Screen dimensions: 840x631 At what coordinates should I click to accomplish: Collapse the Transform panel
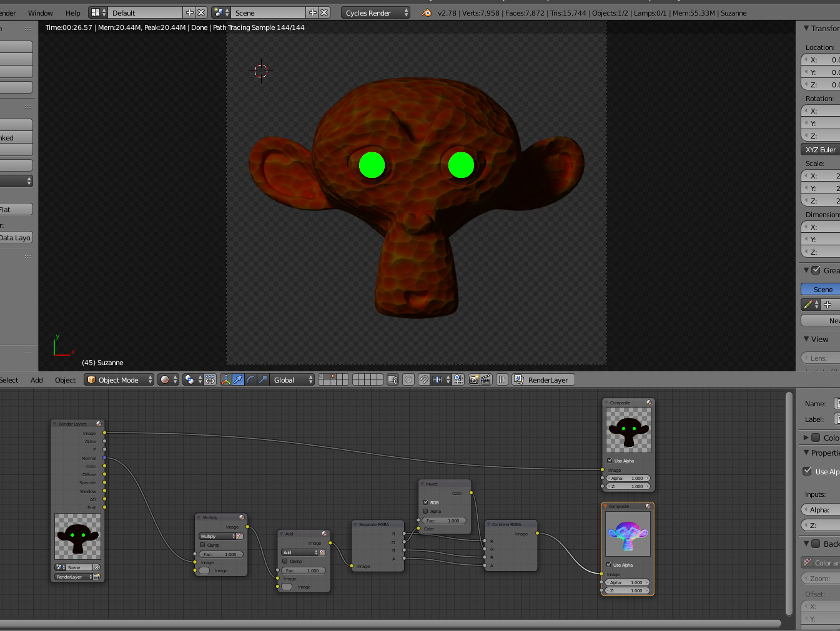(806, 28)
